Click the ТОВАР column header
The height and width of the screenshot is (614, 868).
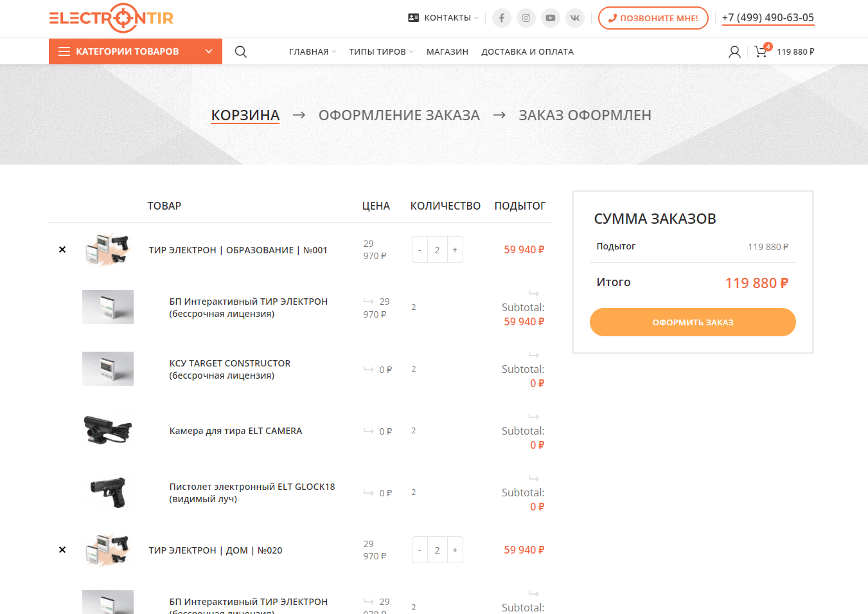coord(164,206)
